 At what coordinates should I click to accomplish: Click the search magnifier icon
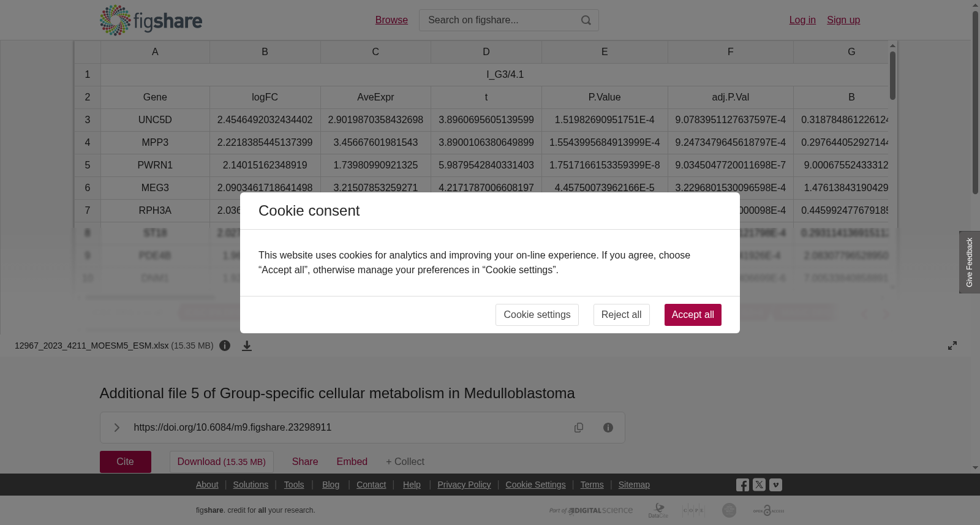coord(586,20)
